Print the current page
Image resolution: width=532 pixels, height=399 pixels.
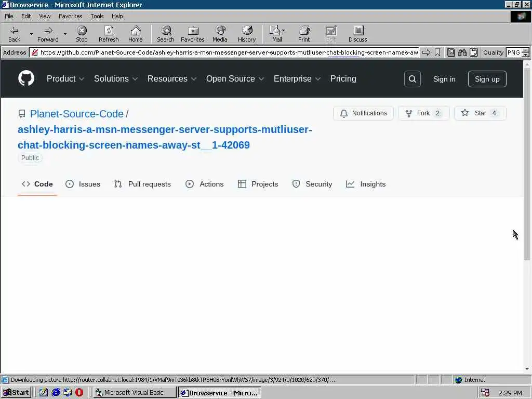tap(304, 34)
